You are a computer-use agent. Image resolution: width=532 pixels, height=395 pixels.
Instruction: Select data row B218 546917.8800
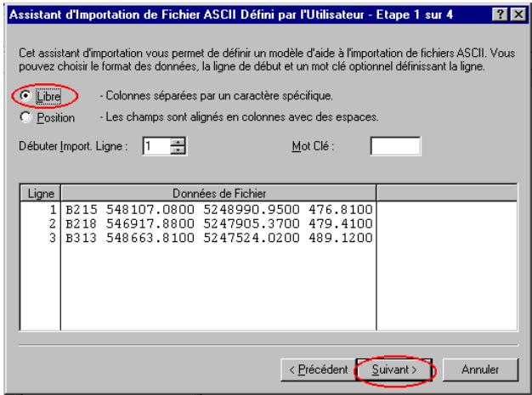point(219,223)
